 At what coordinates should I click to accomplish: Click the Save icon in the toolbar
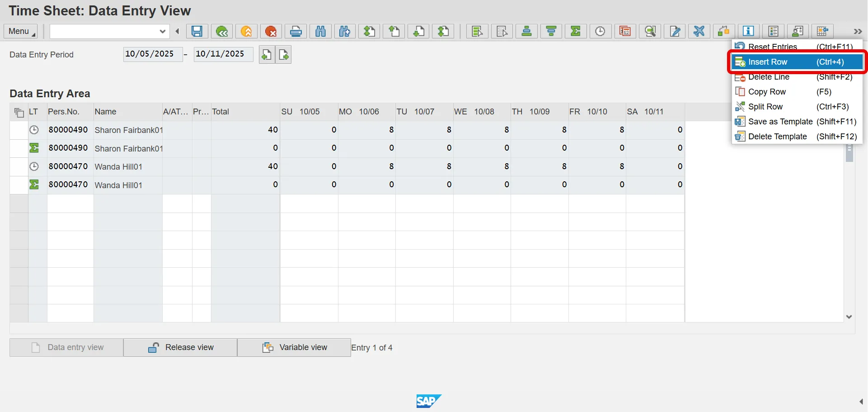coord(197,31)
